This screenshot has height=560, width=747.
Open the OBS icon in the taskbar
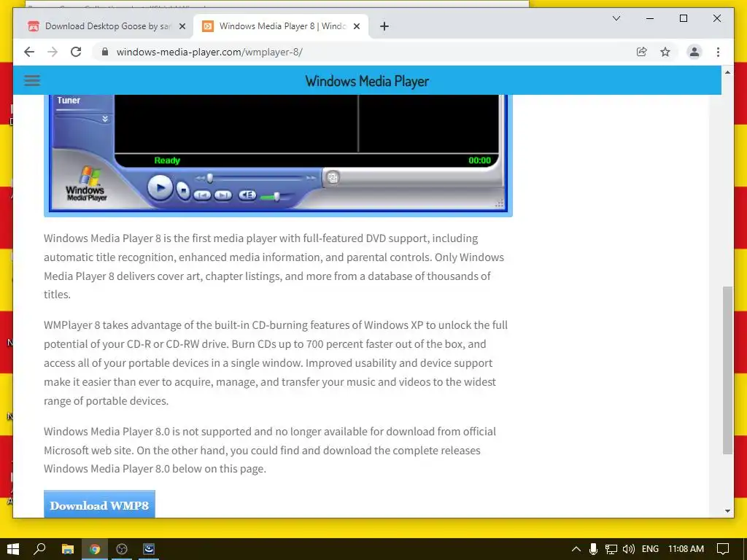122,549
